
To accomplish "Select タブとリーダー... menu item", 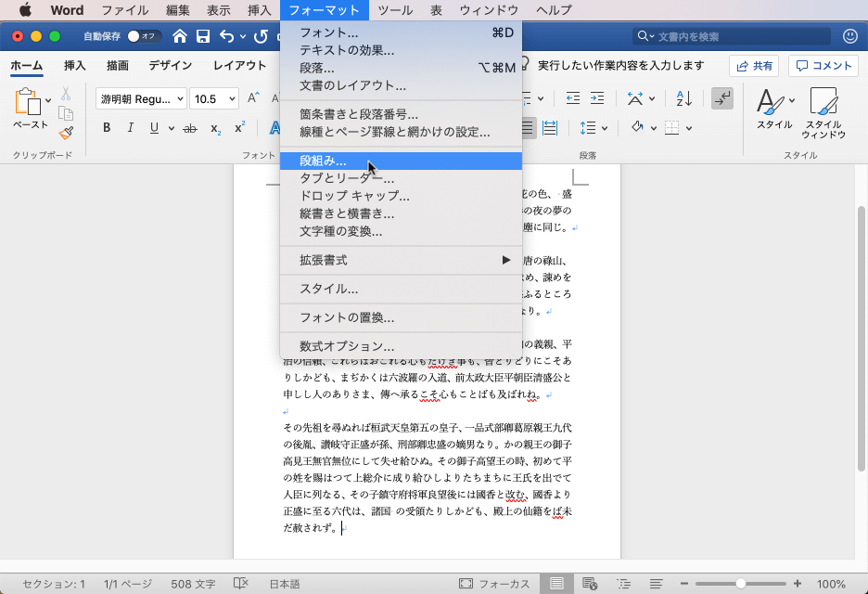I will pos(402,178).
